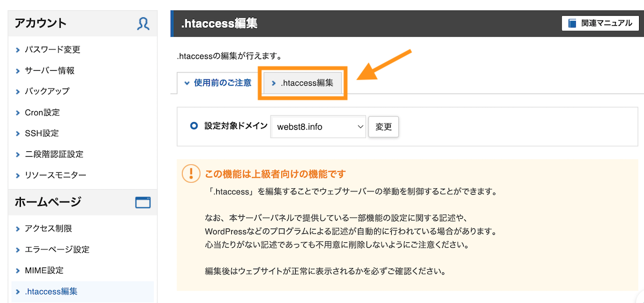Switch to the 使用前のご注意 tab
This screenshot has width=644, height=303.
click(218, 83)
